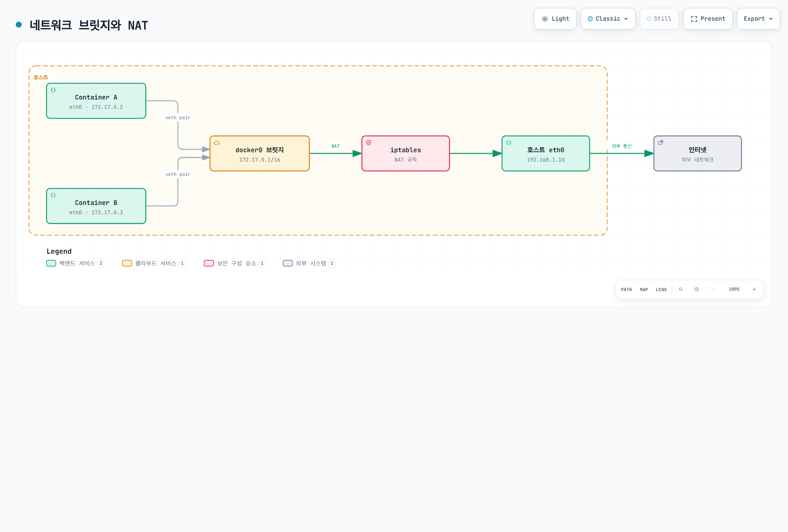
Task: Toggle 보안 구성 요소 legend swatch
Action: coord(209,264)
